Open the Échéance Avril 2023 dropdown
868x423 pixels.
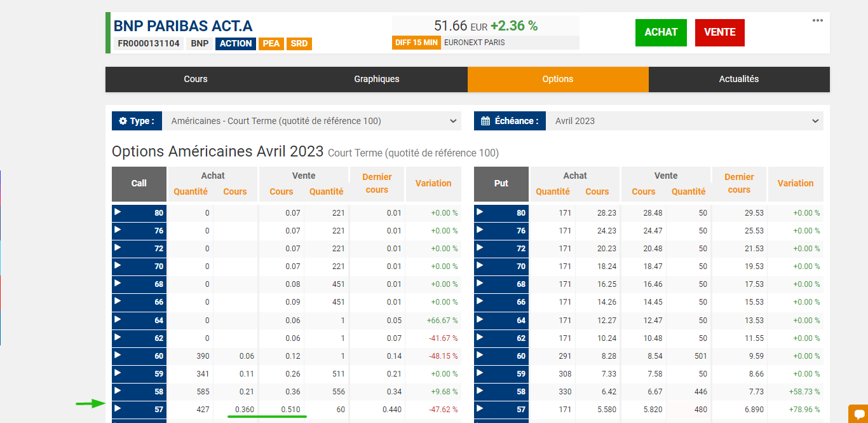pos(684,121)
